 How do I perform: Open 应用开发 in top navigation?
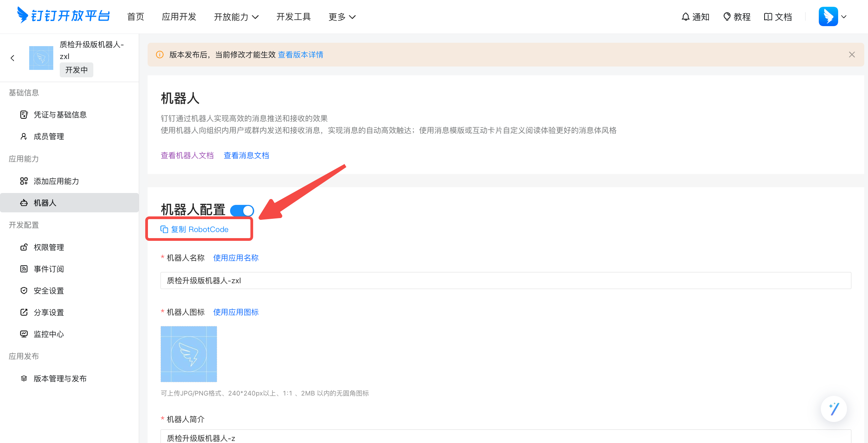[179, 17]
